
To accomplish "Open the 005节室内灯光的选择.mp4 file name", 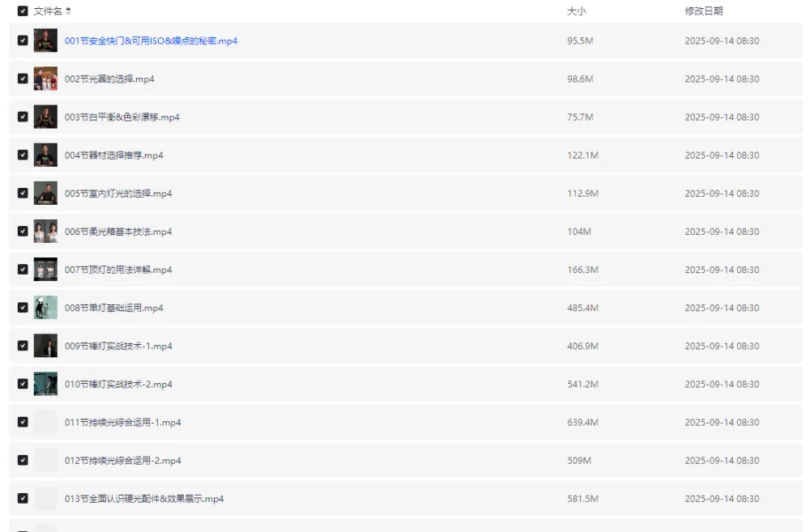I will click(x=118, y=194).
